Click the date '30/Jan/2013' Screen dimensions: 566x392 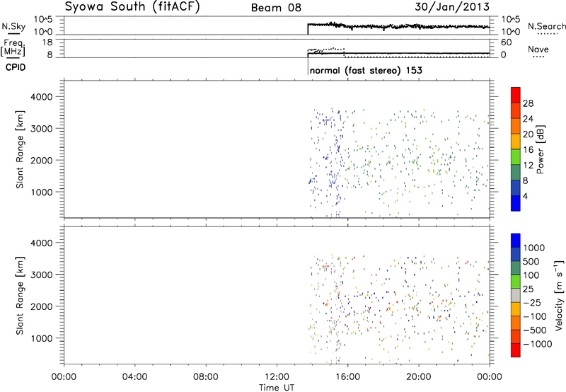pos(452,6)
